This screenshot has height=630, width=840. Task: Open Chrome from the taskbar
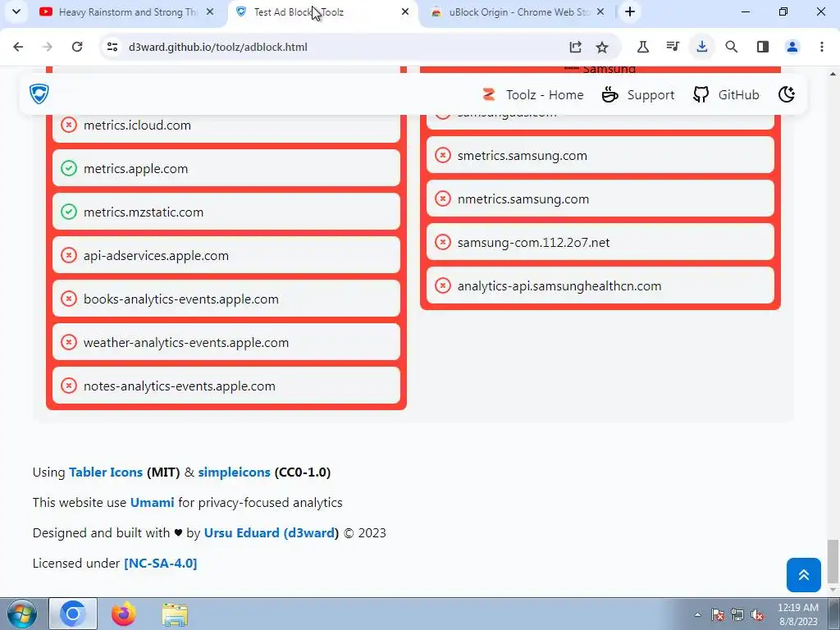tap(73, 614)
